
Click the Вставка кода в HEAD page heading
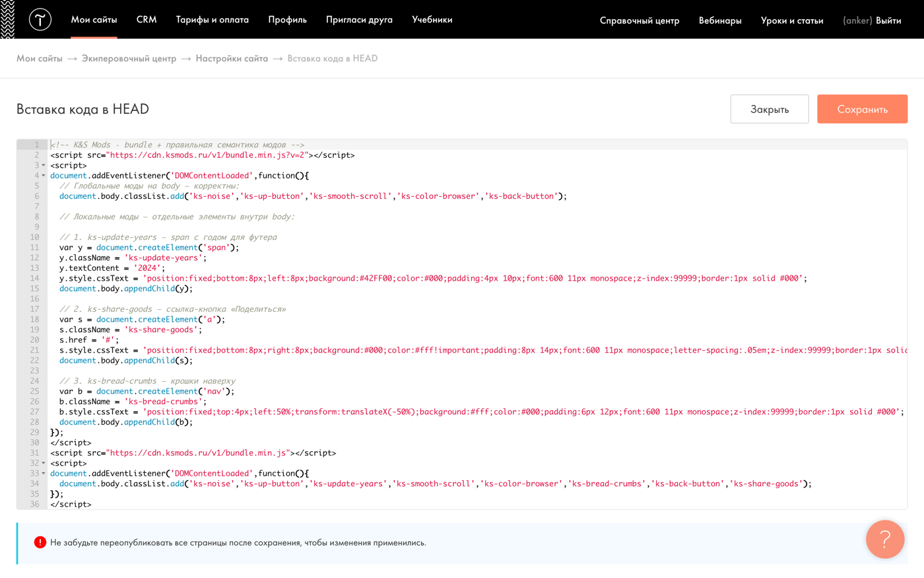tap(82, 109)
